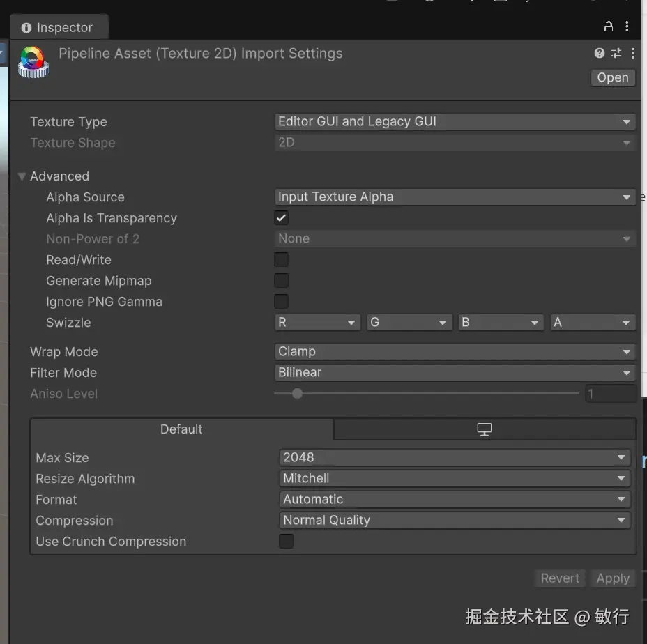Viewport: 647px width, 644px height.
Task: Enable Generate Mipmap checkbox
Action: 281,281
